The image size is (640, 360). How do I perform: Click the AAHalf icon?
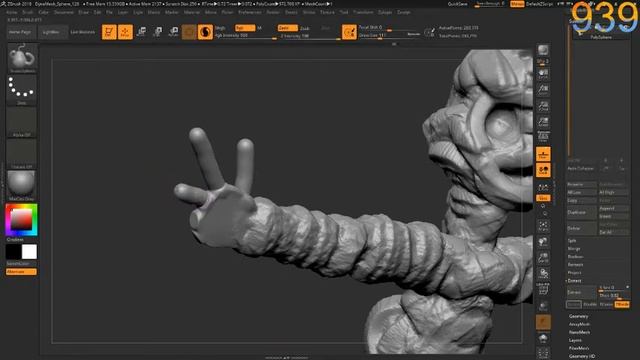543,122
